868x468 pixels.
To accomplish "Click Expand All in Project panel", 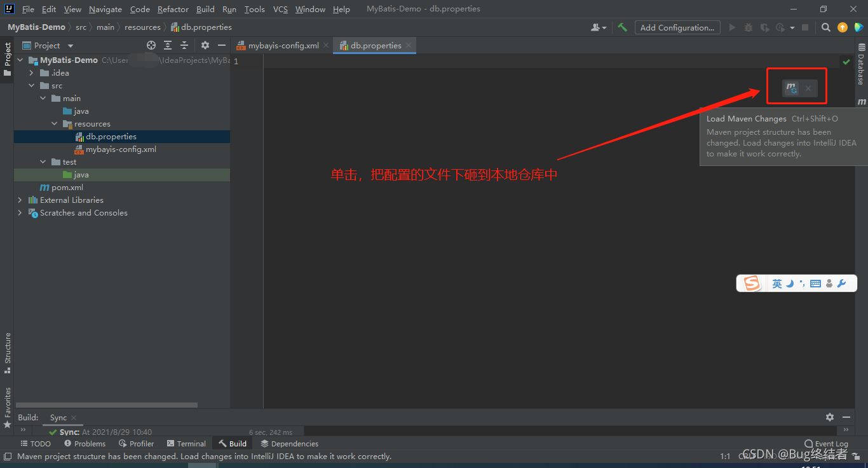I will tap(168, 45).
